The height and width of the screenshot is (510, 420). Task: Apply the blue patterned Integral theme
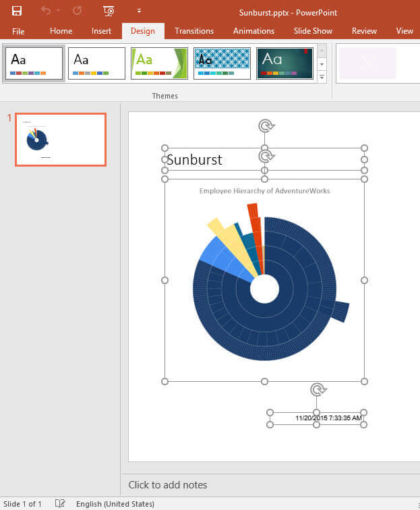[222, 63]
